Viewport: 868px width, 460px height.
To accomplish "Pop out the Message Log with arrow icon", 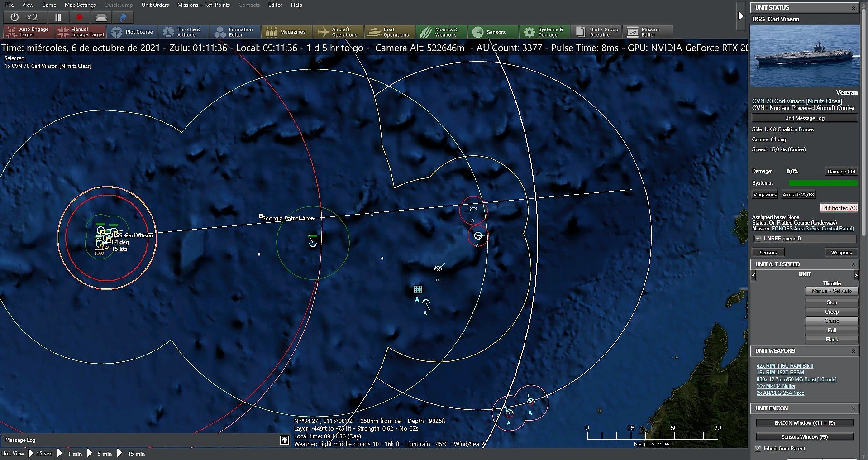I will pos(285,440).
